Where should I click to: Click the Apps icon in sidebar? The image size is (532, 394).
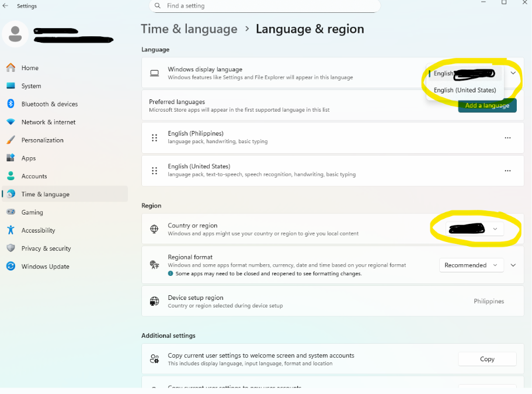[11, 158]
